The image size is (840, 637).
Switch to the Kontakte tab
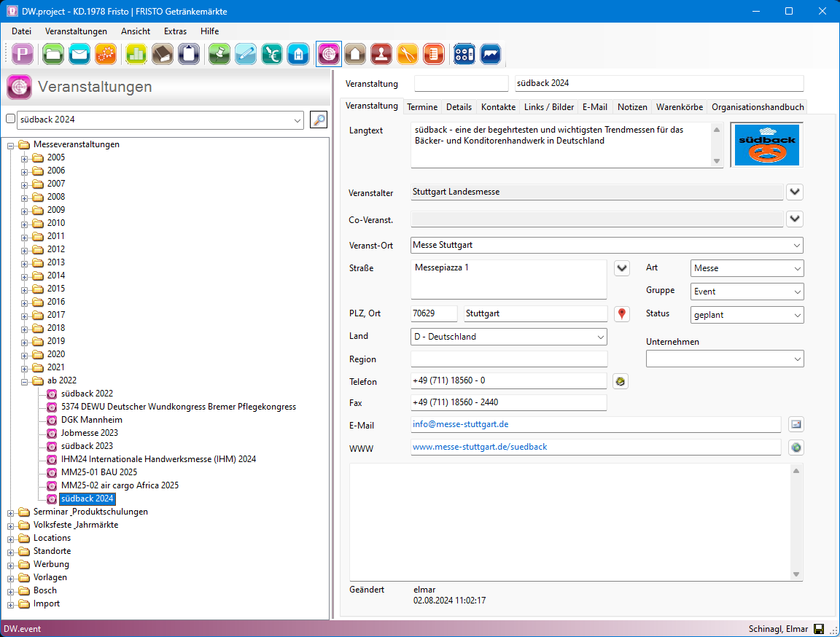(x=498, y=107)
